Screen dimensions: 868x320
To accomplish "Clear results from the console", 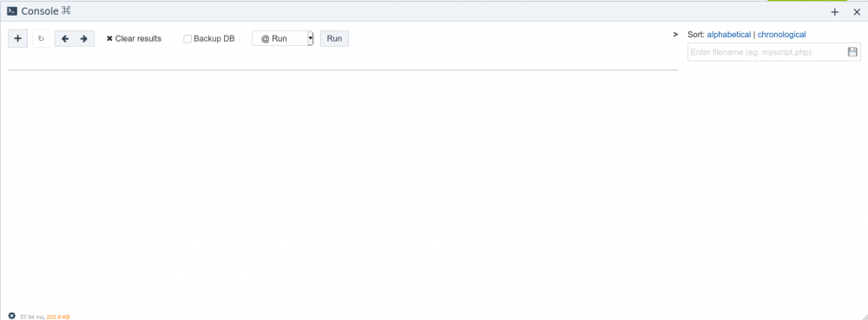I will 134,39.
